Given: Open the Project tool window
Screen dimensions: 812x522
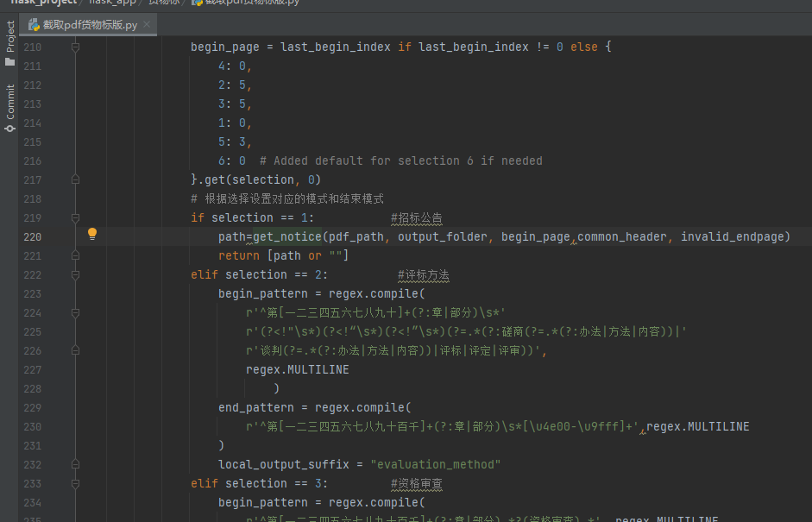Looking at the screenshot, I should tap(10, 43).
